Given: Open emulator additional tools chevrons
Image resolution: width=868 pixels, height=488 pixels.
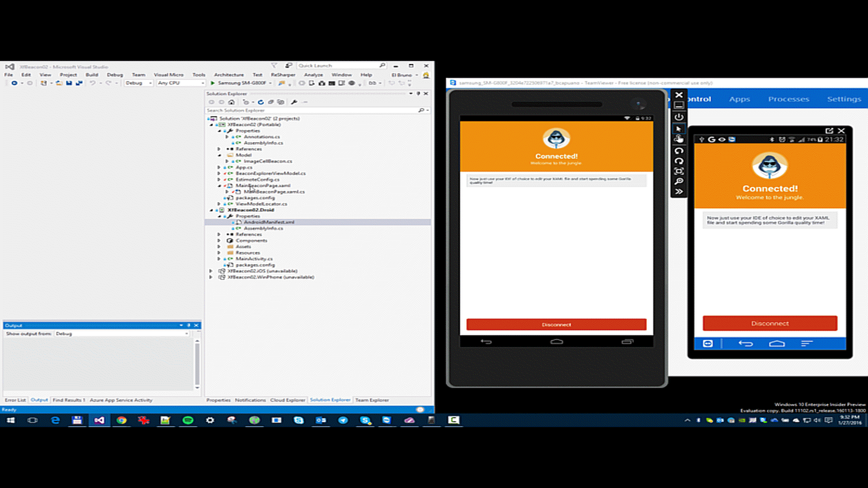Looking at the screenshot, I should click(x=679, y=192).
